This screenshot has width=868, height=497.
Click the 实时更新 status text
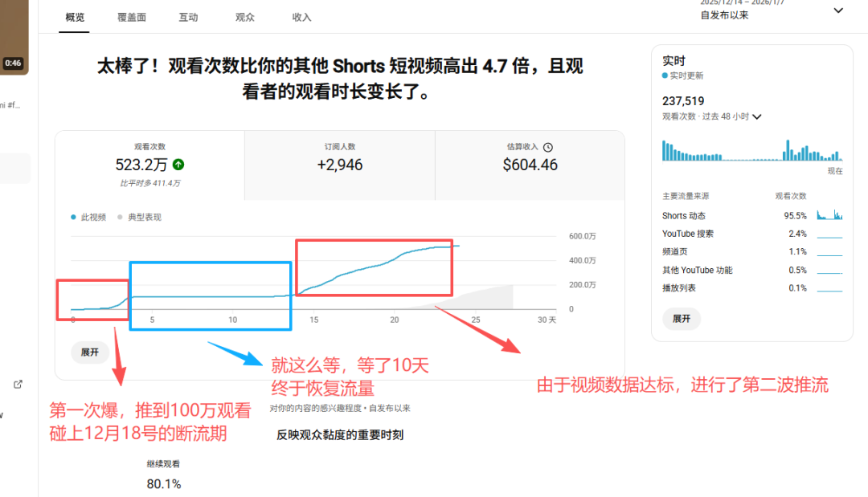[x=686, y=75]
